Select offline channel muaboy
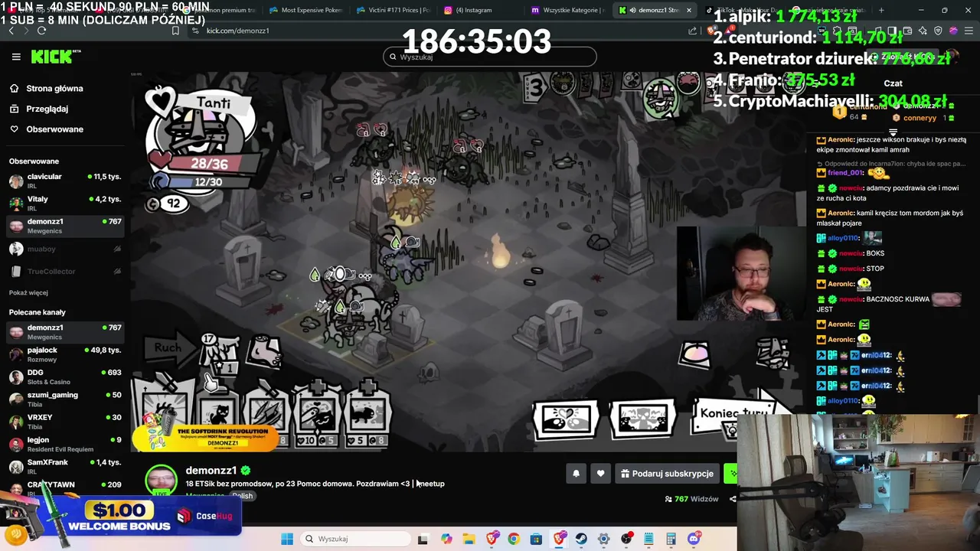This screenshot has height=551, width=980. point(65,249)
